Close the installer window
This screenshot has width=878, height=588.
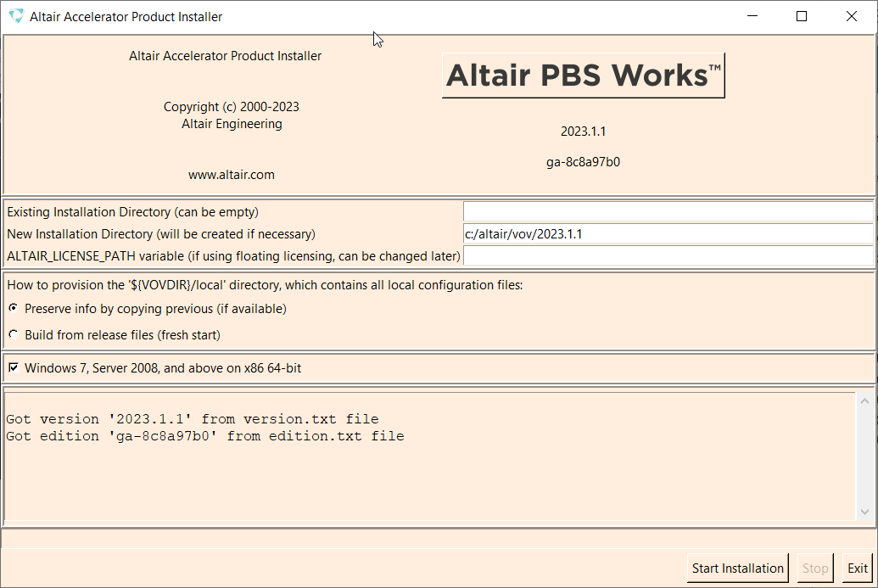[851, 16]
